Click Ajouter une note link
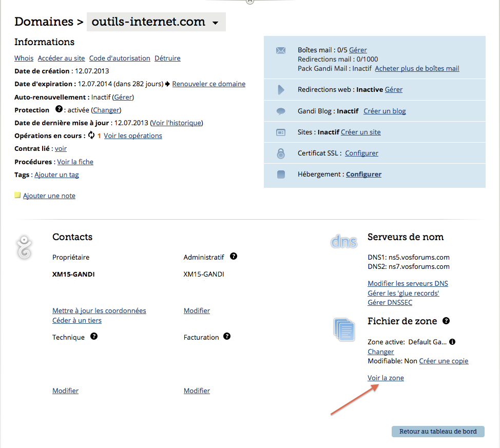Image resolution: width=500 pixels, height=448 pixels. pyautogui.click(x=49, y=196)
